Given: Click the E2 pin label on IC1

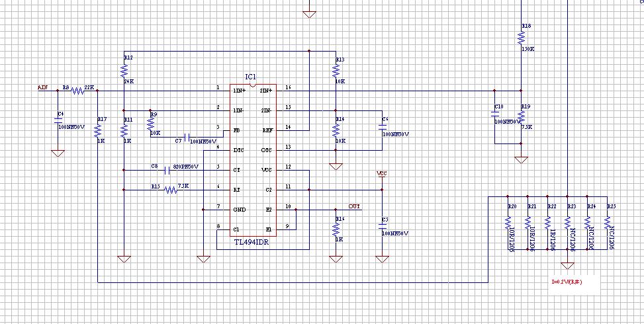Looking at the screenshot, I should [x=269, y=210].
